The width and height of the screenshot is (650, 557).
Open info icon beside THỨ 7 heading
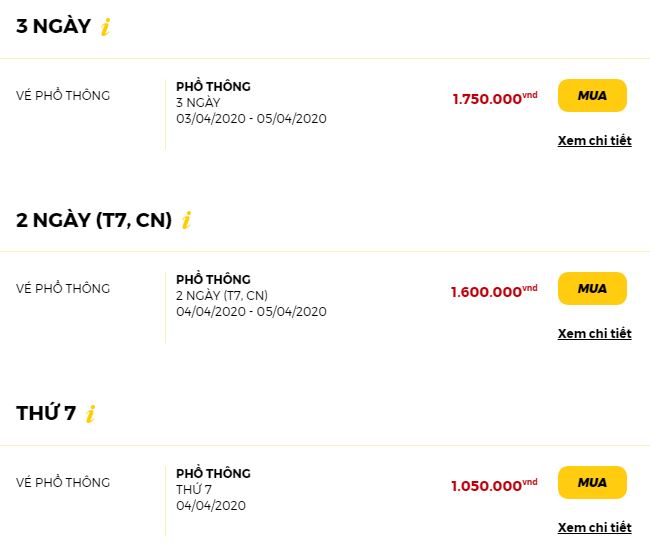[91, 414]
